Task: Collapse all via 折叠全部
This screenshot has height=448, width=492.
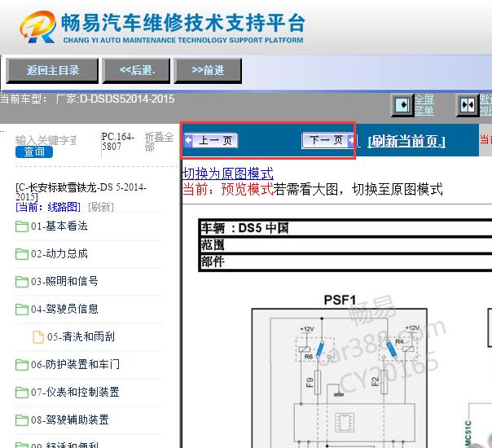Action: [159, 142]
